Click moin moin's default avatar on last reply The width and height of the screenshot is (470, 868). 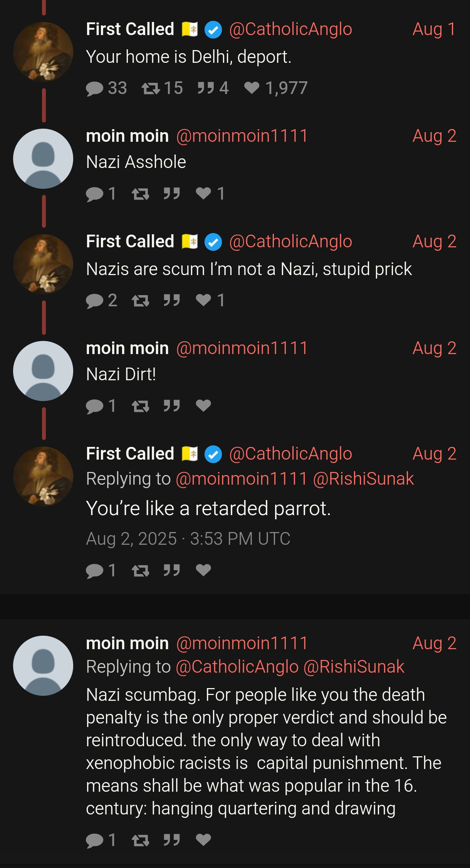pyautogui.click(x=43, y=665)
